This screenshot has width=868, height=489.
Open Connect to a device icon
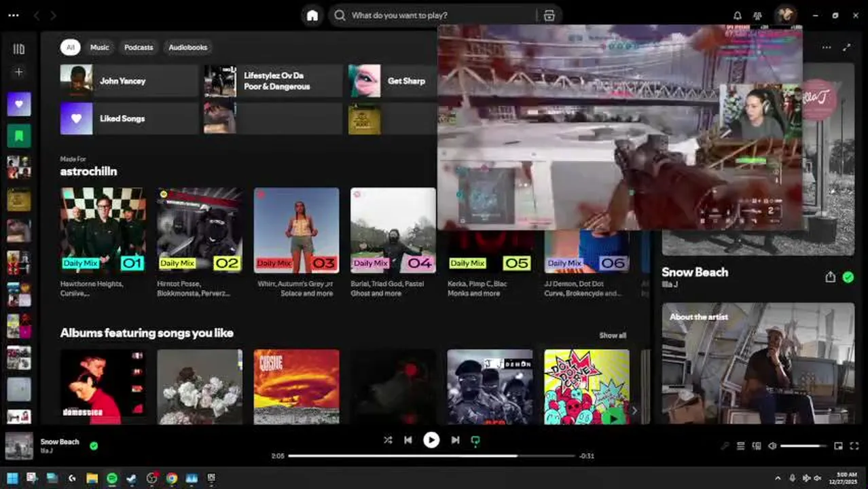pos(757,446)
